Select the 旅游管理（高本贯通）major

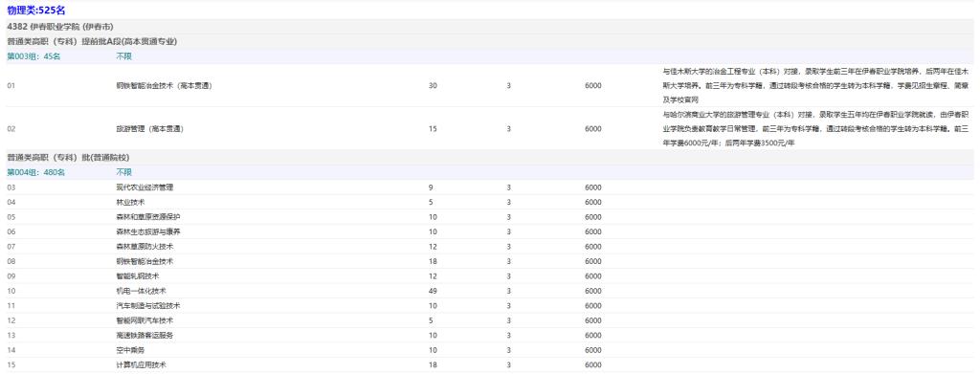coord(149,128)
